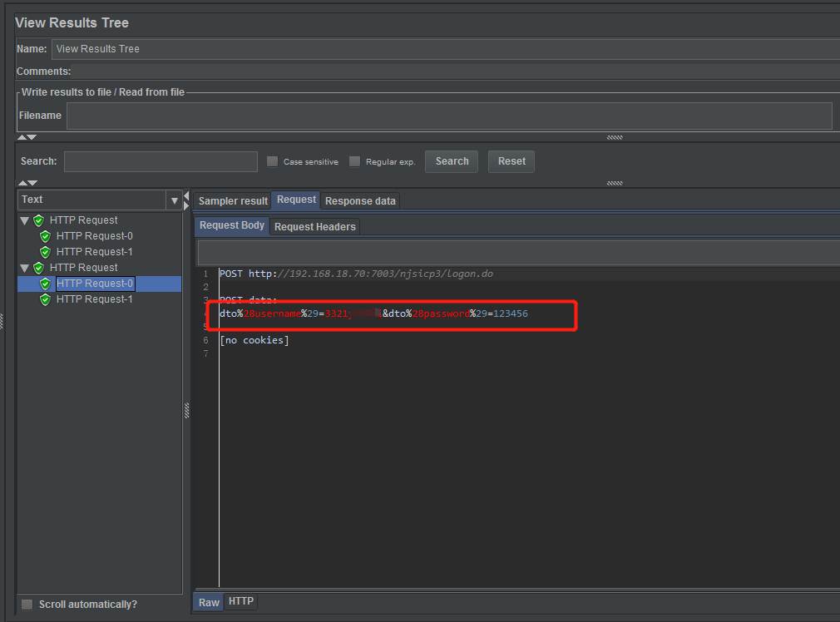The height and width of the screenshot is (622, 840).
Task: Collapse the first HTTP Request tree node
Action: tap(25, 220)
